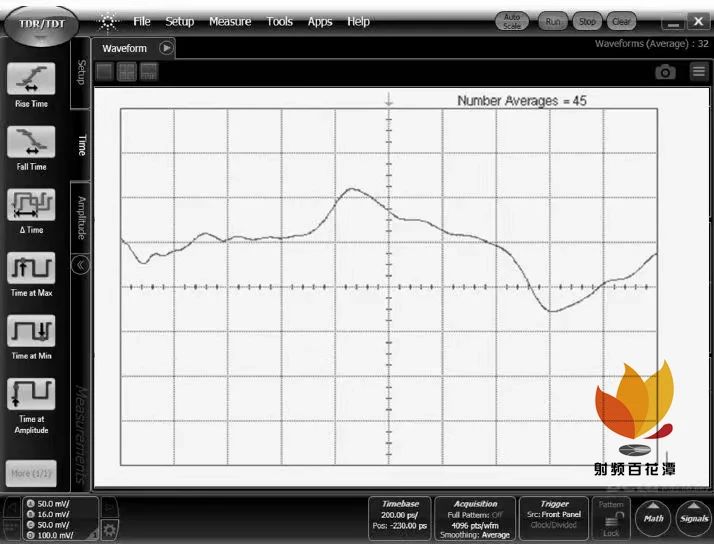Click the Auto Scale button
The width and height of the screenshot is (714, 544).
[x=512, y=21]
